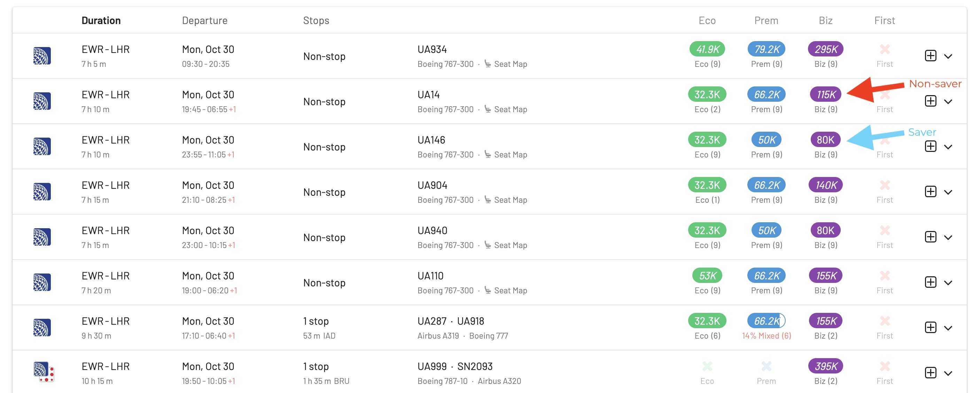Sort by the Departure column header
980x393 pixels.
coord(205,21)
